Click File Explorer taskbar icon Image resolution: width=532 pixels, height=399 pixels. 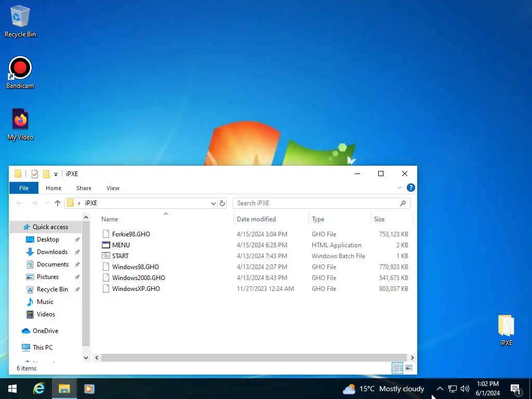(64, 389)
